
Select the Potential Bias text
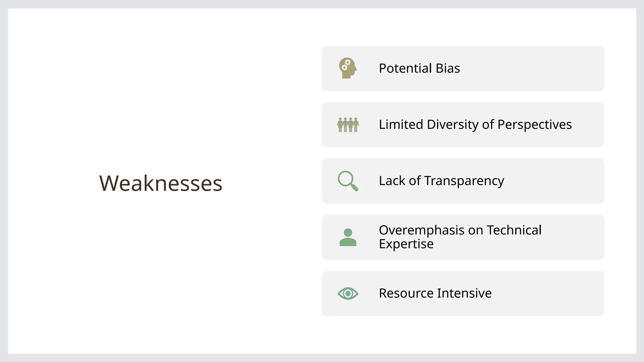[419, 69]
